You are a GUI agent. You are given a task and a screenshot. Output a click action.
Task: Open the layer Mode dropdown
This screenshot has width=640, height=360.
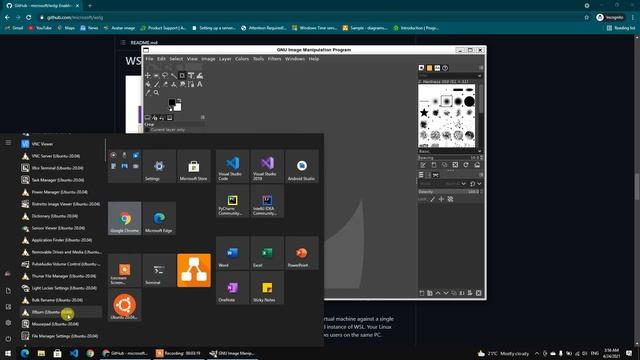443,184
